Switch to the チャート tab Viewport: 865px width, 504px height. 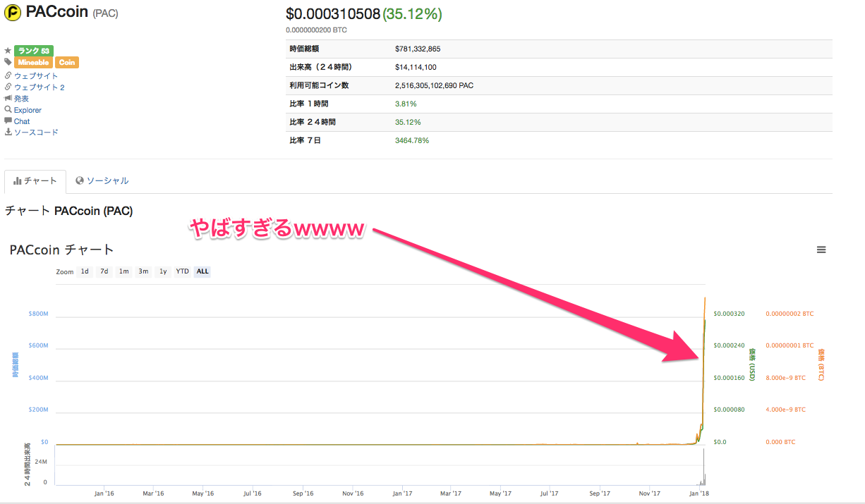(x=35, y=181)
